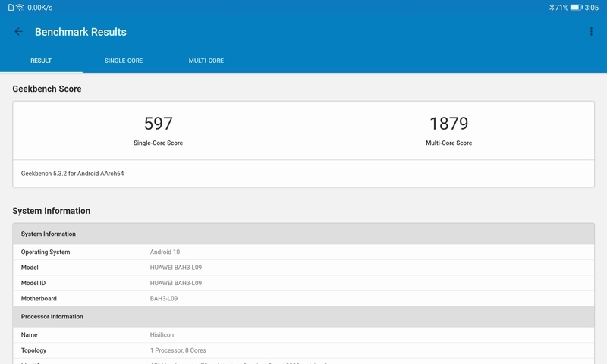
Task: Tap the back arrow icon
Action: coord(18,32)
